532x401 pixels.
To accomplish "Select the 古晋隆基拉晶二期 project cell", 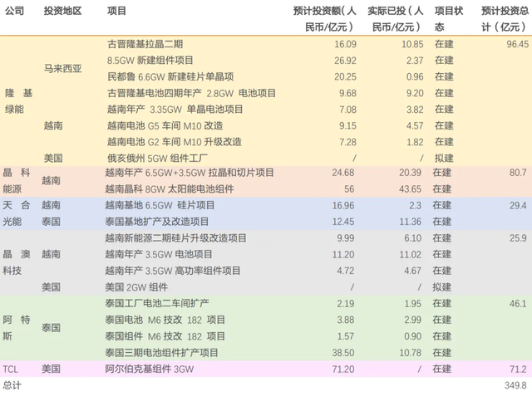I will coord(145,44).
